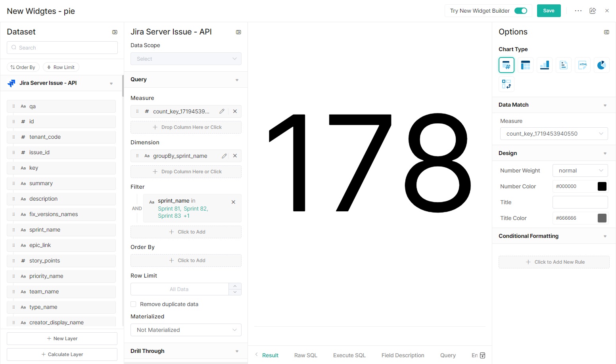Edit the count_key measure with pencil icon
616x364 pixels.
click(x=222, y=111)
